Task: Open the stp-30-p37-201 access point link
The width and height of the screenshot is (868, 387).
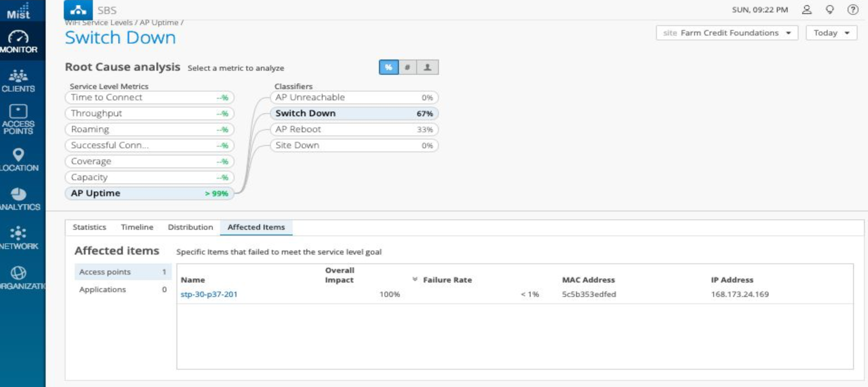Action: coord(209,294)
